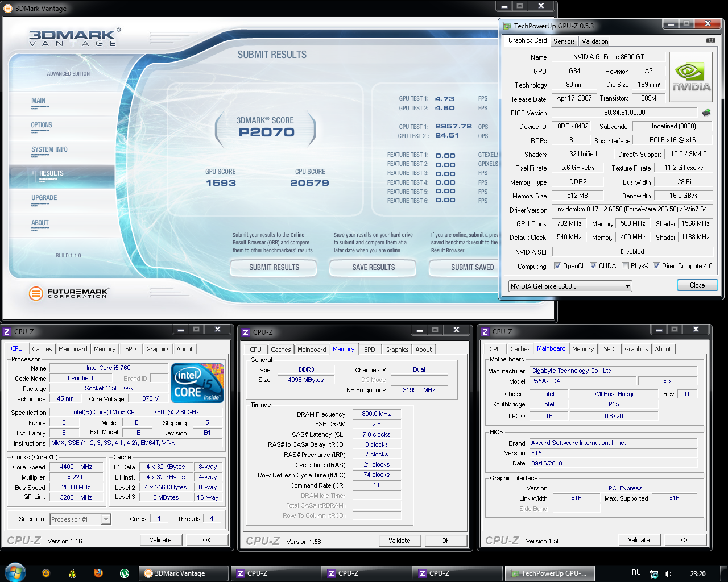Click the NVIDIA logo in GPU-Z
728x582 pixels.
691,77
